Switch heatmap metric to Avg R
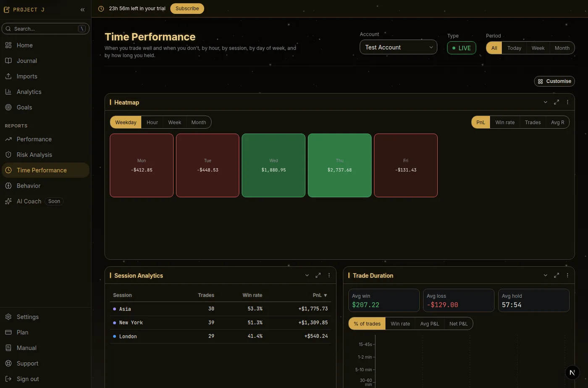Image resolution: width=588 pixels, height=388 pixels. point(557,122)
